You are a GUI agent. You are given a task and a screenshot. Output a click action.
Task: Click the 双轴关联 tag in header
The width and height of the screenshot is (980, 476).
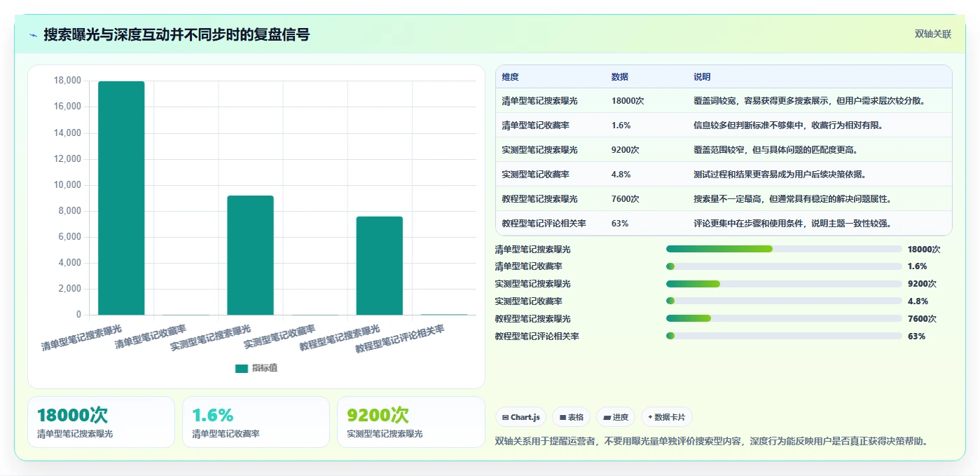pyautogui.click(x=932, y=34)
